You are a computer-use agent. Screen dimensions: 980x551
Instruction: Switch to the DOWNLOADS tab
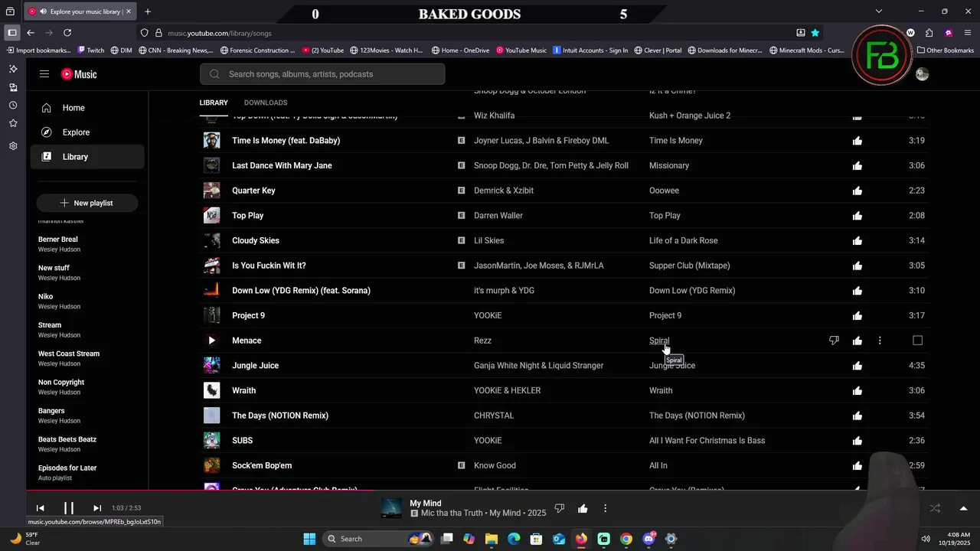(x=266, y=103)
